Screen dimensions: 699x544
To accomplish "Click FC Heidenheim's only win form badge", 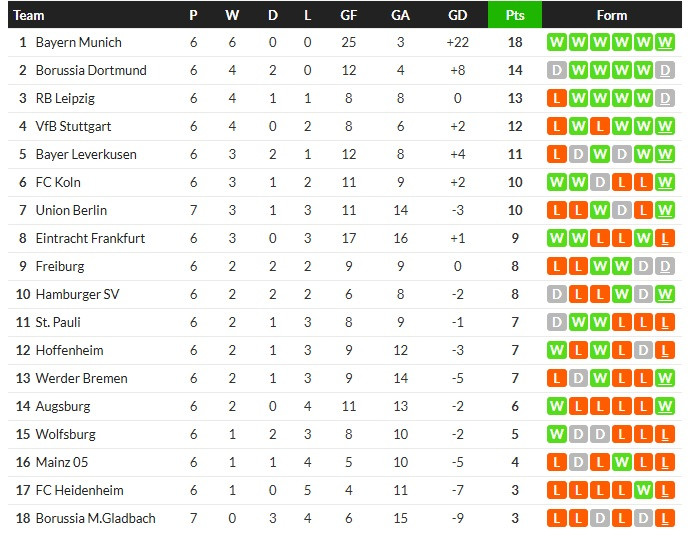I will pyautogui.click(x=644, y=490).
